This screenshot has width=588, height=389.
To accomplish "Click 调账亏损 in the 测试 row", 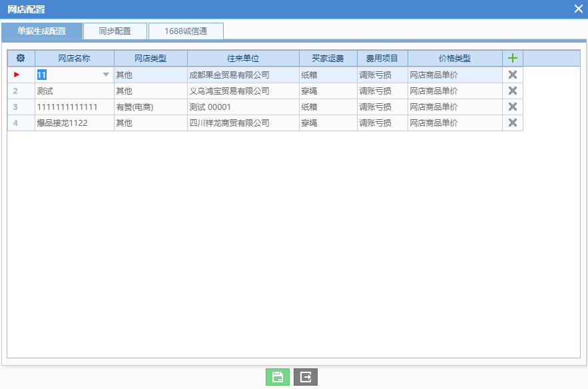I will 382,91.
